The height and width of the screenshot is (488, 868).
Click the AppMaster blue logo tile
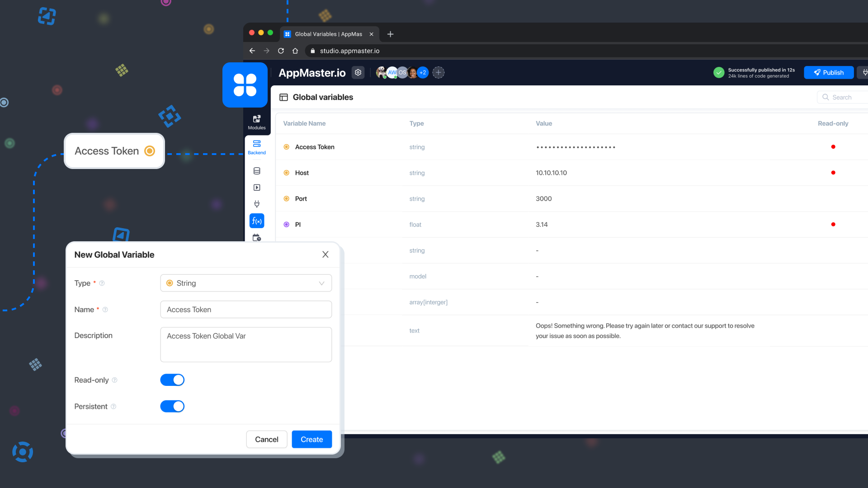245,85
